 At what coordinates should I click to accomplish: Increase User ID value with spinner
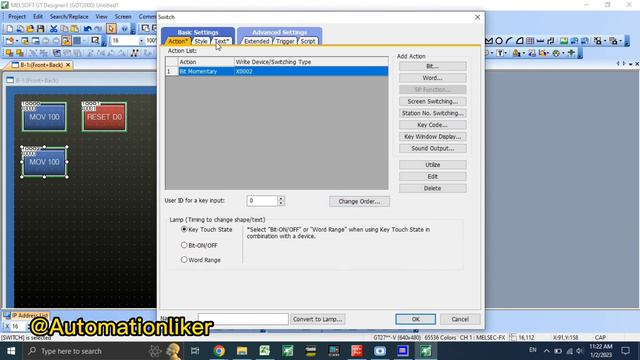click(281, 198)
